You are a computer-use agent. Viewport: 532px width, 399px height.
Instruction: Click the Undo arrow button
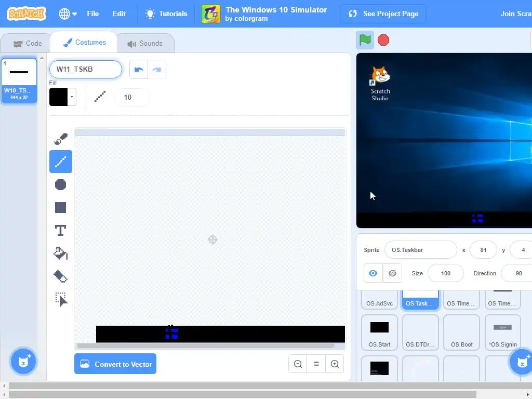[x=139, y=70]
